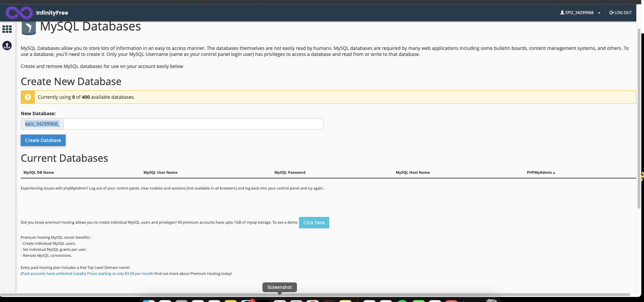This screenshot has height=302, width=644.
Task: Expand the EPIZ_34299968 user dropdown
Action: point(580,13)
